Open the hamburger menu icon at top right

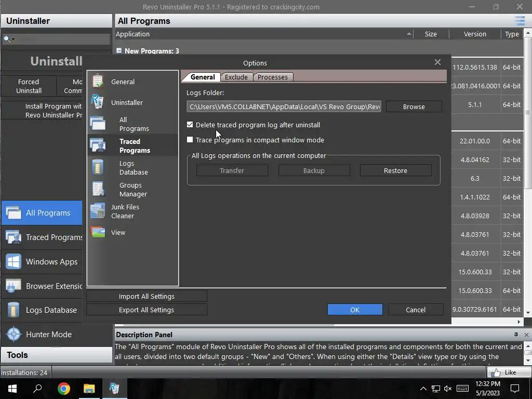[520, 21]
